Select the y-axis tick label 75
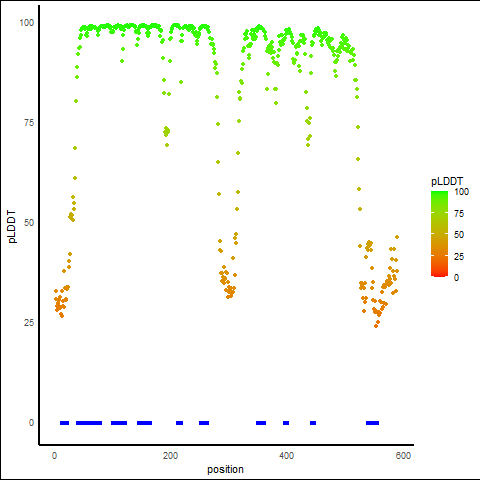The image size is (480, 480). tap(29, 123)
